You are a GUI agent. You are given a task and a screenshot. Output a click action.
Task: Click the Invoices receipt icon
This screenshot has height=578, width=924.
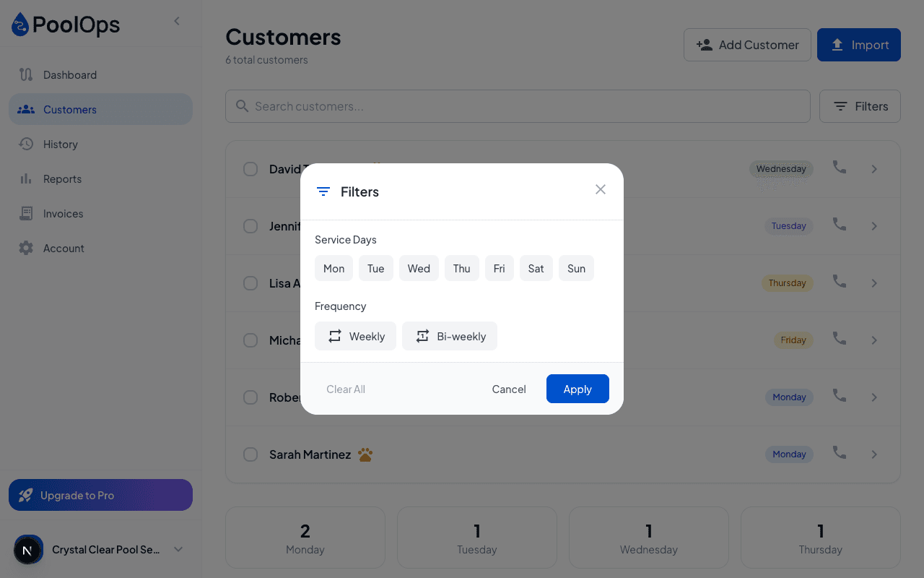[x=26, y=213]
